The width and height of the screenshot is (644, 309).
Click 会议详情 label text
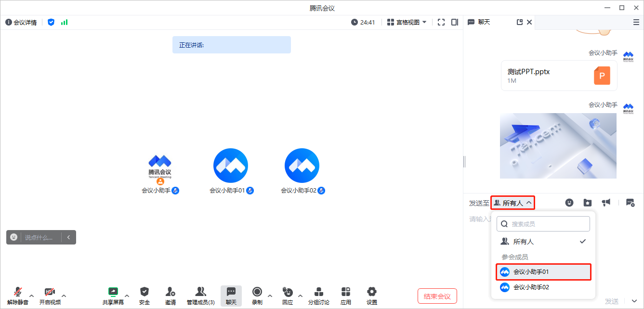click(25, 23)
